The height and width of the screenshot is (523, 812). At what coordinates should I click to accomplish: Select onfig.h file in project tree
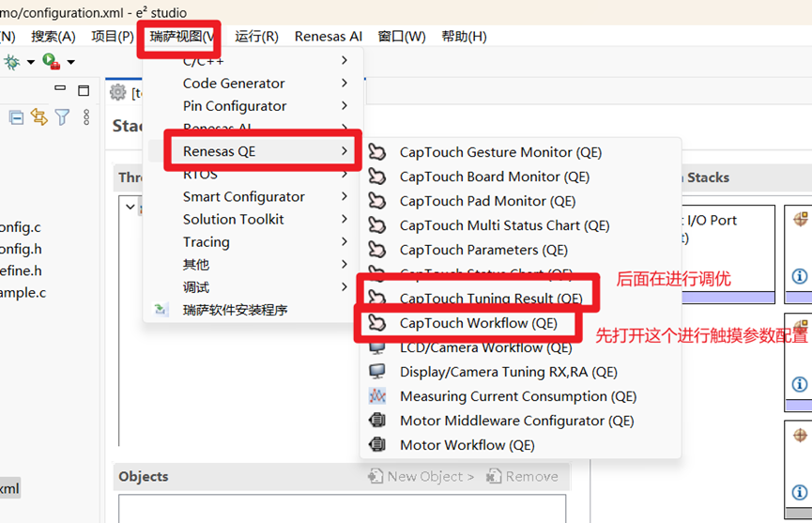click(21, 249)
